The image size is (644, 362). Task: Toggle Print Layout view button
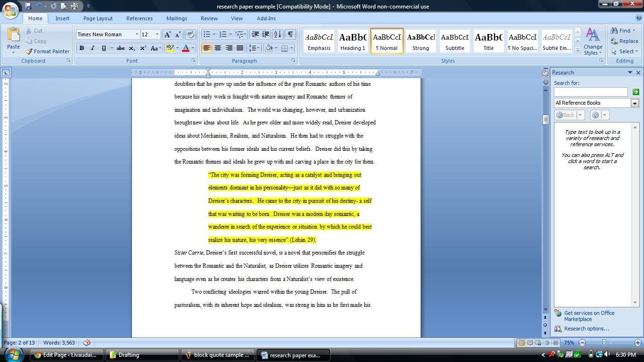tap(521, 343)
